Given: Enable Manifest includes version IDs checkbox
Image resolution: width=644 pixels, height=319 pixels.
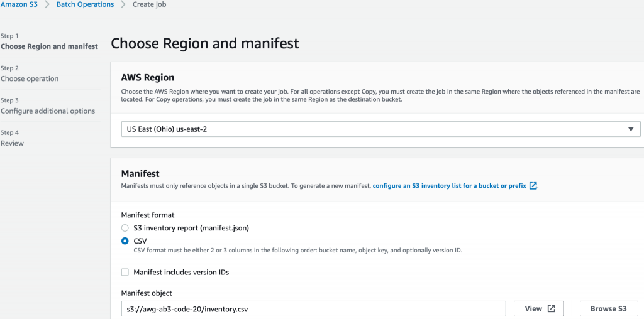Looking at the screenshot, I should [125, 273].
